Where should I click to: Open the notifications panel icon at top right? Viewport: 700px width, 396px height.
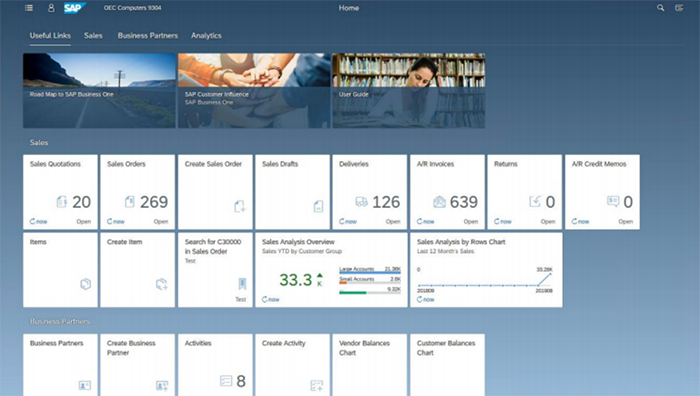click(x=679, y=8)
